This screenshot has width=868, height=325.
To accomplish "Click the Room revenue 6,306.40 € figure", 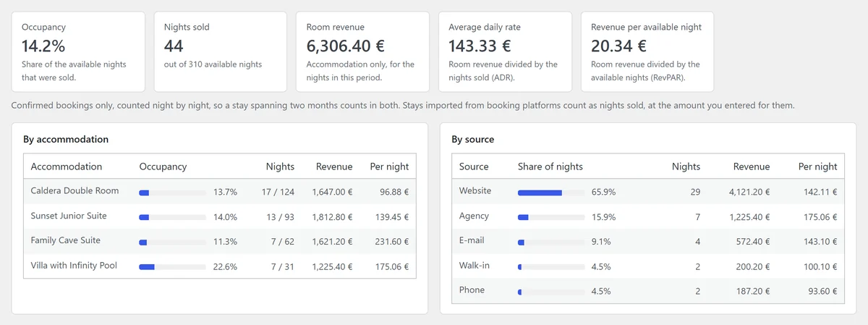I will tap(345, 46).
